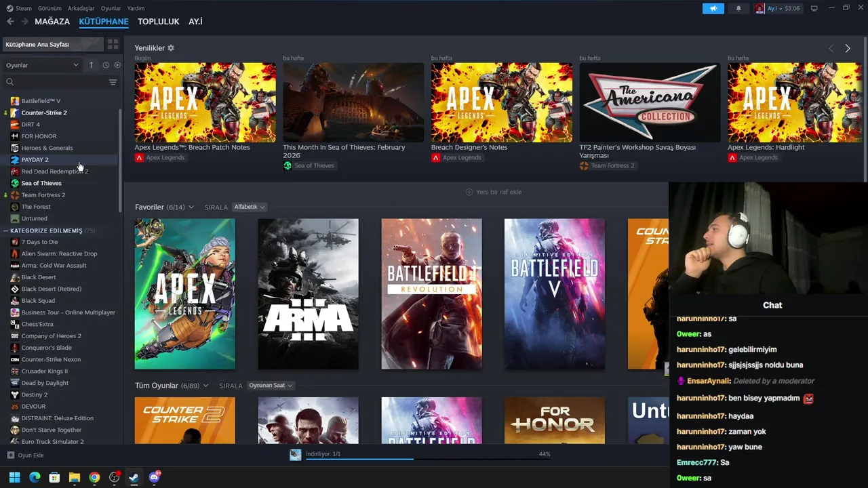This screenshot has width=868, height=488.
Task: Click the Oyun Ekle button
Action: point(26,455)
